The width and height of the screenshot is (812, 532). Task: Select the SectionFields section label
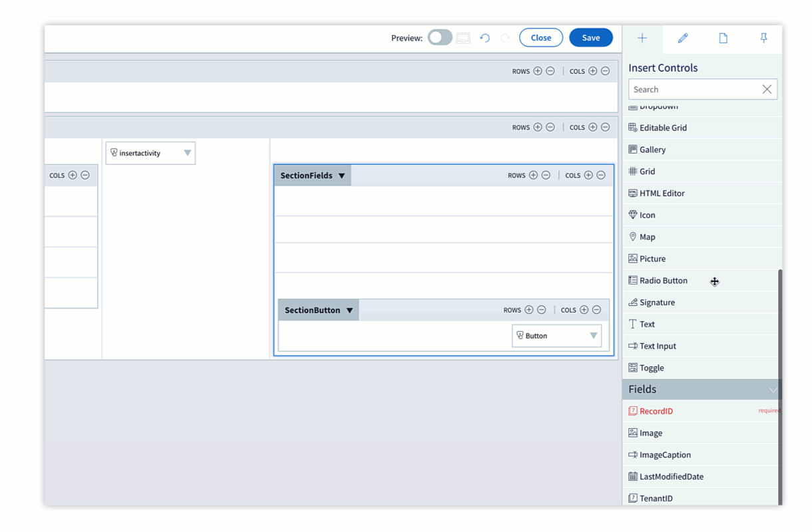(x=306, y=176)
